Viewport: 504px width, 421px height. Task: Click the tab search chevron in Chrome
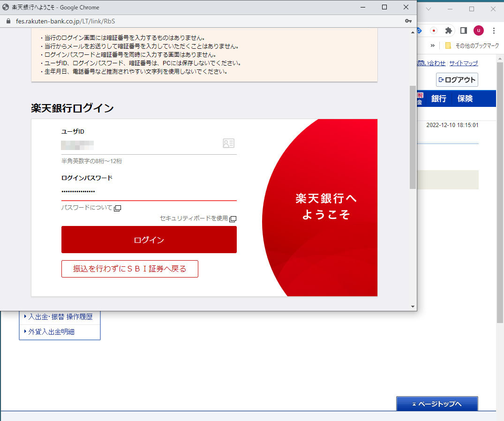click(428, 8)
